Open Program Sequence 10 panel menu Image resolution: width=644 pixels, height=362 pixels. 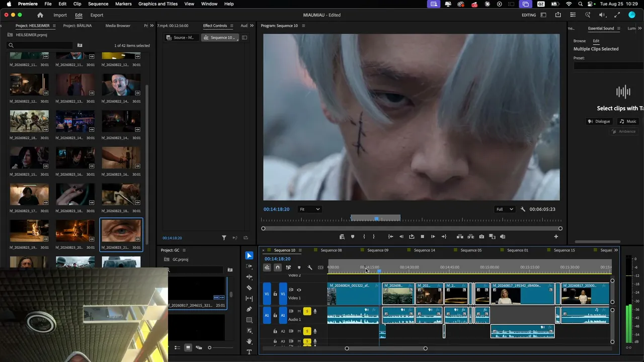[x=303, y=26]
